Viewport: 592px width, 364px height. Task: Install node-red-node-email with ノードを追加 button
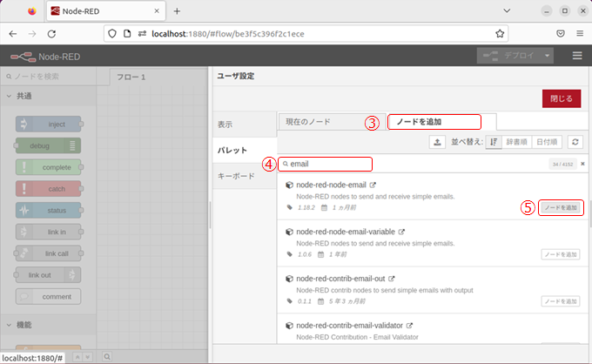coord(560,208)
